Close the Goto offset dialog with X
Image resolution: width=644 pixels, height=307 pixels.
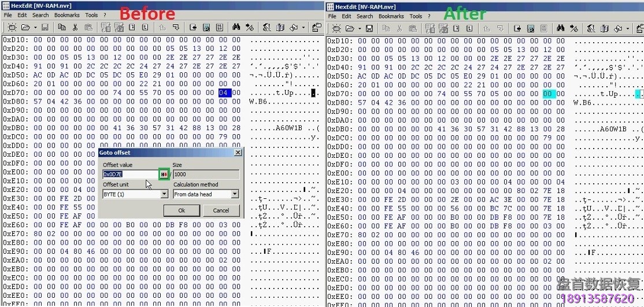tap(238, 153)
